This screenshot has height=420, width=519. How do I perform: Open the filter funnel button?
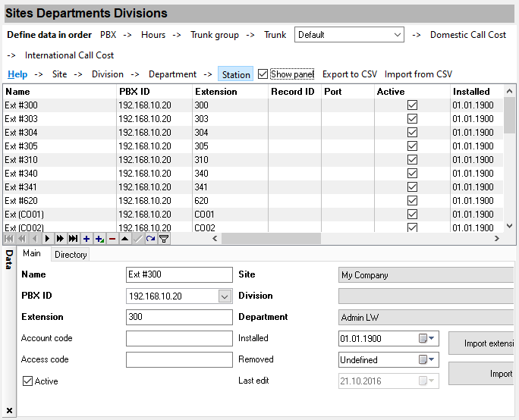(164, 239)
